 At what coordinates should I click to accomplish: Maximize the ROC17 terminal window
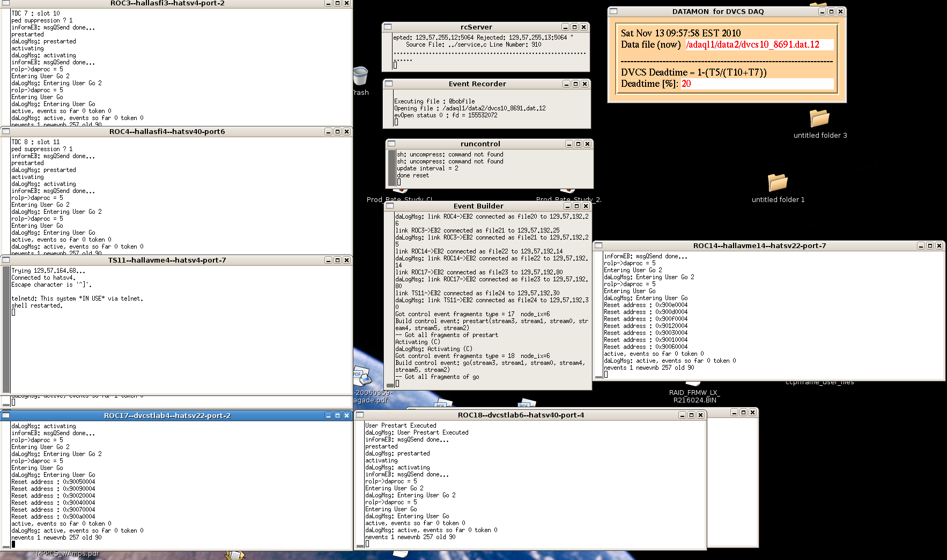(337, 415)
